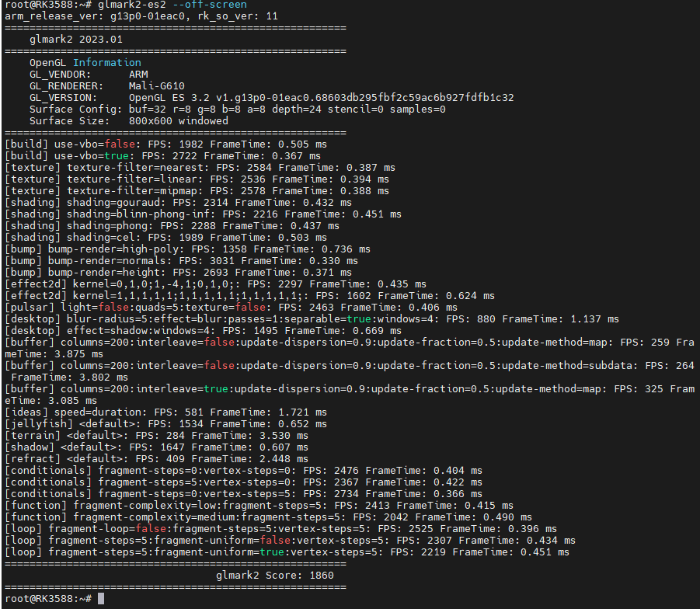The height and width of the screenshot is (609, 700).
Task: Click the buffer 'update-method=subdata' line
Action: click(x=350, y=371)
